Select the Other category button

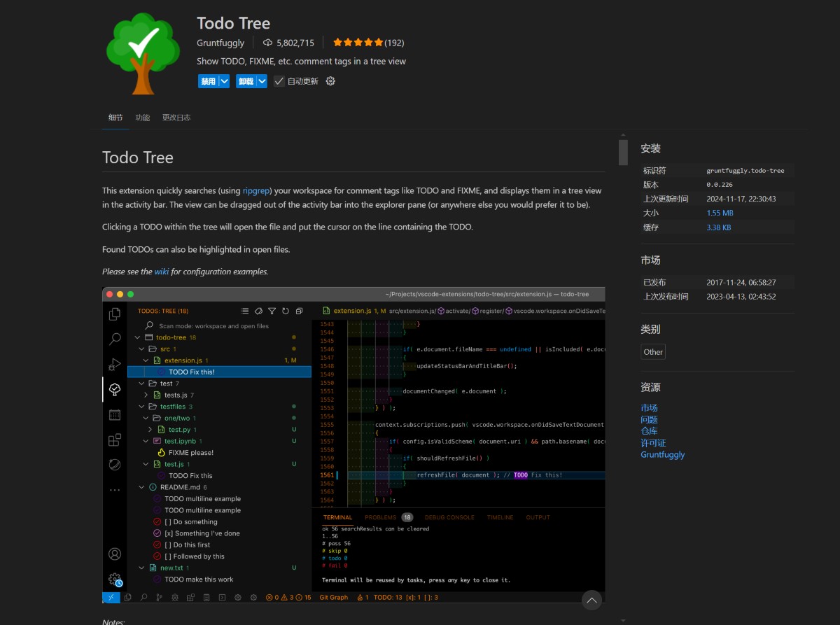coord(653,352)
